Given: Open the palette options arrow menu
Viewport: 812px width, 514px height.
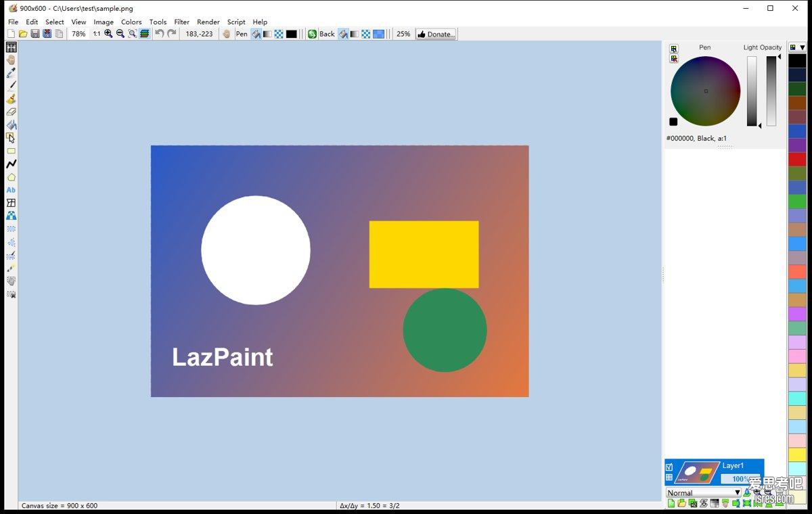Looking at the screenshot, I should coord(803,47).
